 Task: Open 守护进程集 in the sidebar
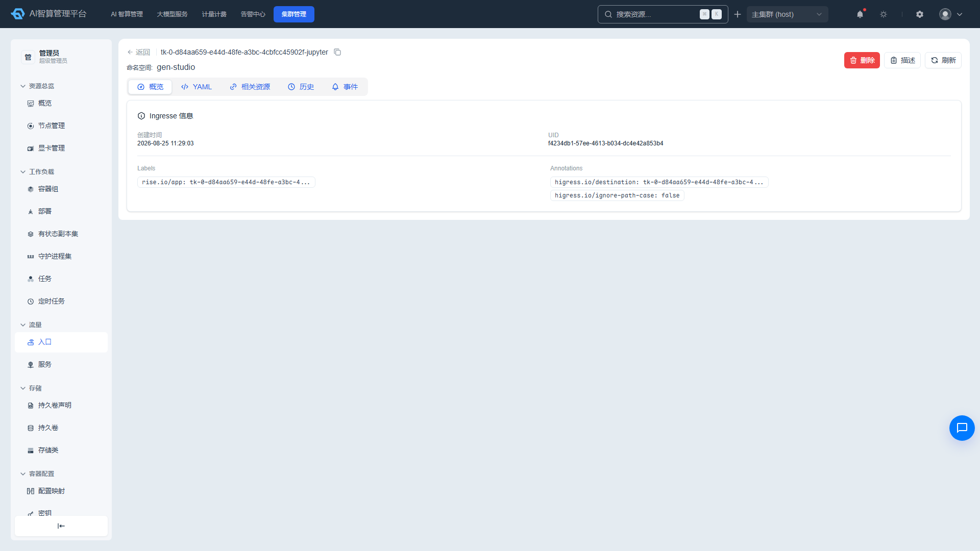(61, 256)
